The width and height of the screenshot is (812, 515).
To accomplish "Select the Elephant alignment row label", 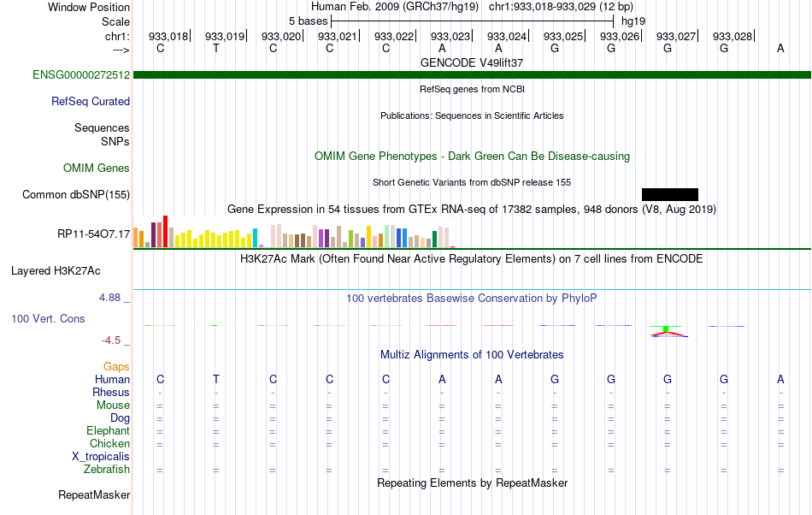I will (109, 431).
